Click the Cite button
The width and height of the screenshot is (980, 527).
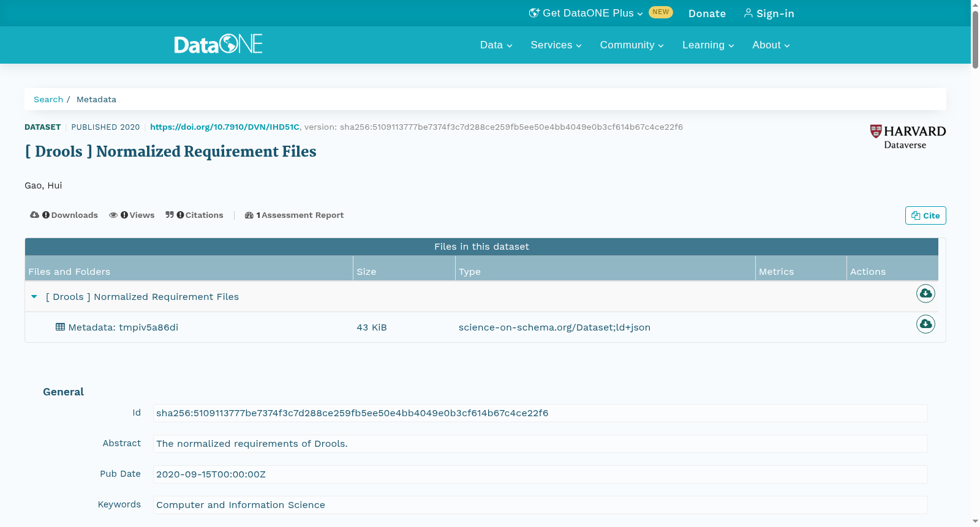pyautogui.click(x=925, y=215)
